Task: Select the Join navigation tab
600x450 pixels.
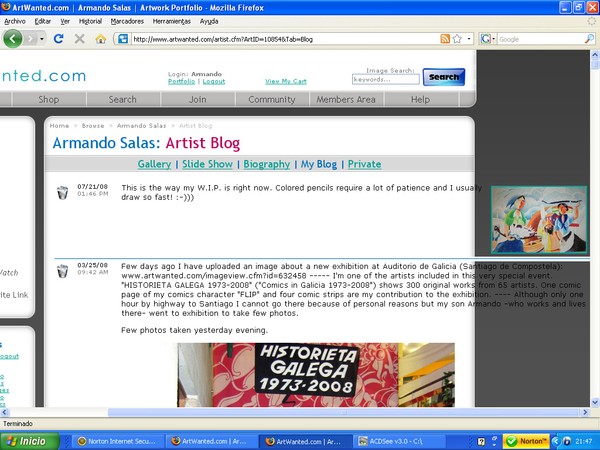Action: (x=197, y=99)
